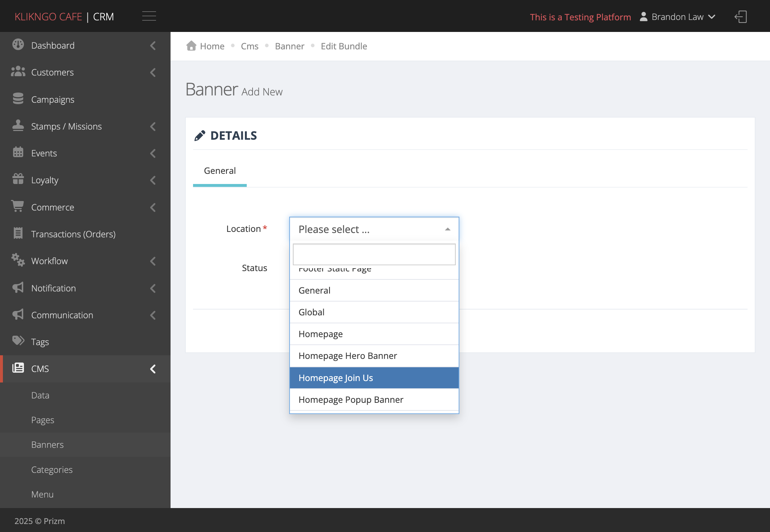Click the CMS newspaper icon

coord(18,368)
